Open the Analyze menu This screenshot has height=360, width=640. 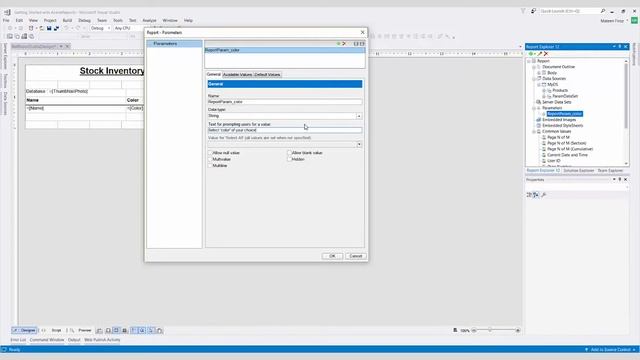(149, 20)
